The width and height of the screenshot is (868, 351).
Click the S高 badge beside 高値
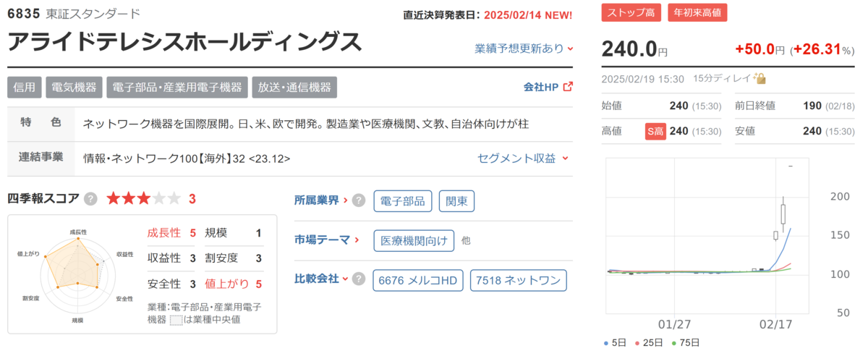pos(655,132)
